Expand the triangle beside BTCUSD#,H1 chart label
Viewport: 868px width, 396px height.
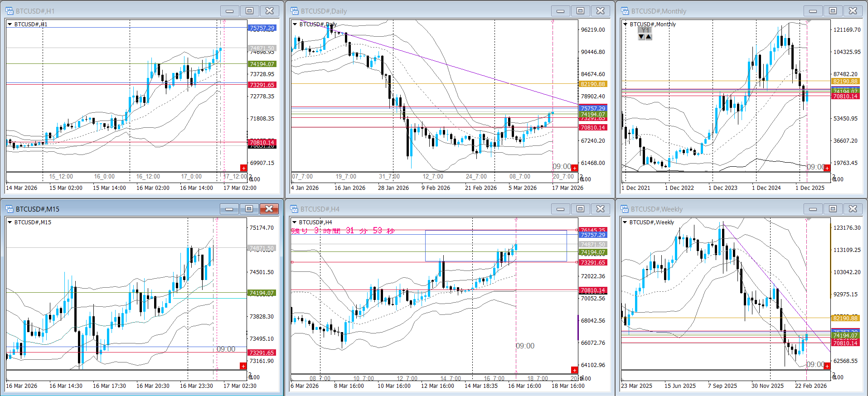click(10, 24)
